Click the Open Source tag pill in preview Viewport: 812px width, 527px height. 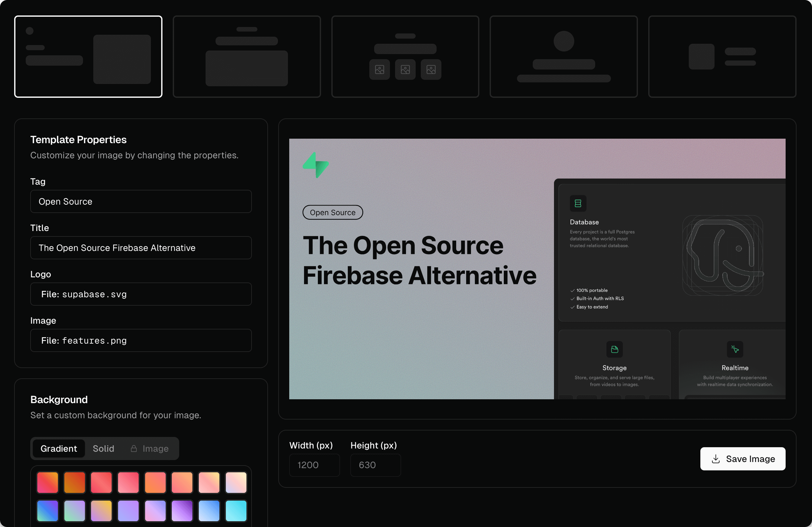[333, 213]
